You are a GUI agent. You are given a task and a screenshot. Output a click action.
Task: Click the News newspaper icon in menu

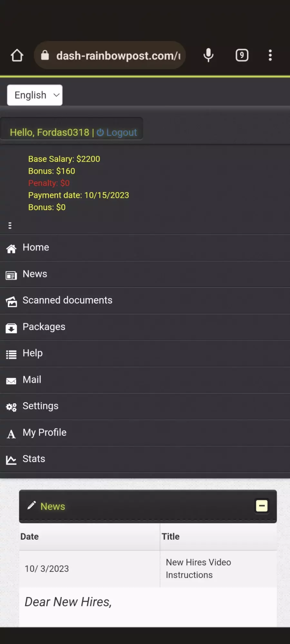point(11,275)
